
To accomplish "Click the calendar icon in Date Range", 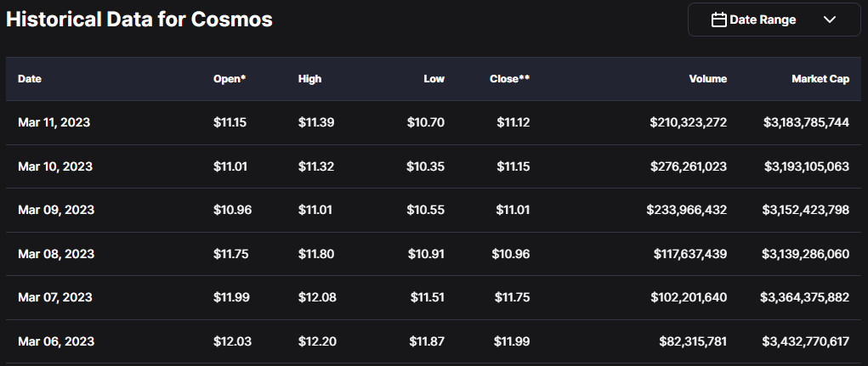I will tap(718, 20).
